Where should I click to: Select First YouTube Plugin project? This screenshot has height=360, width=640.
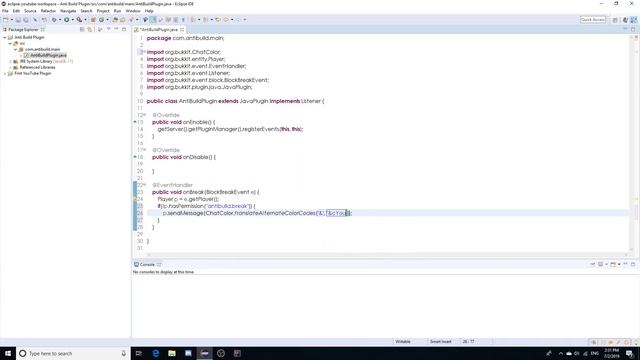pos(33,73)
